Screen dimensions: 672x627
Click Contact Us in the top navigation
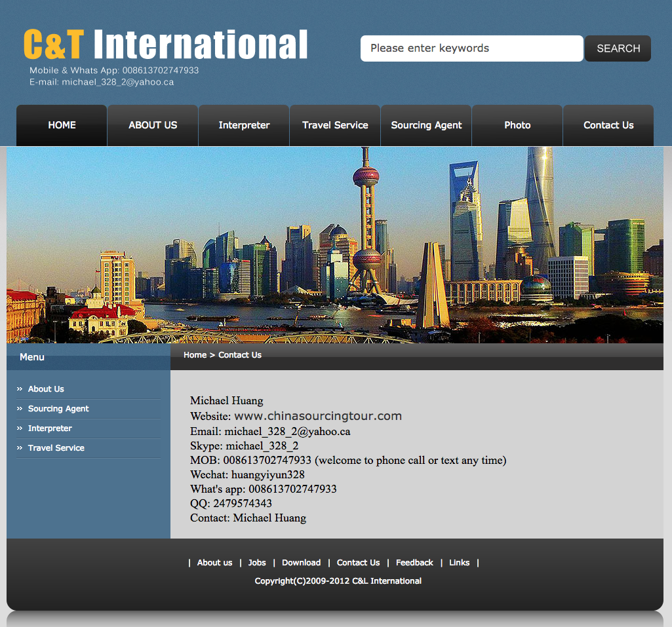(608, 125)
